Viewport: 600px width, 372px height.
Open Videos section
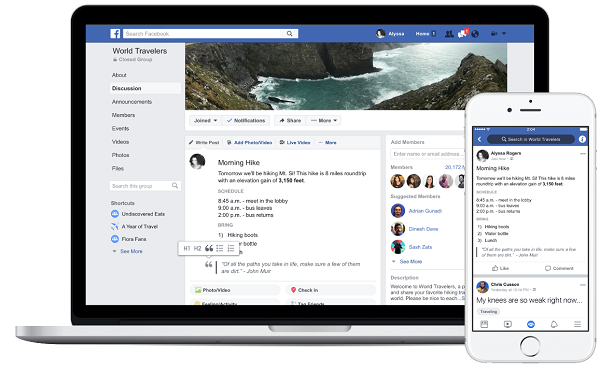click(120, 142)
